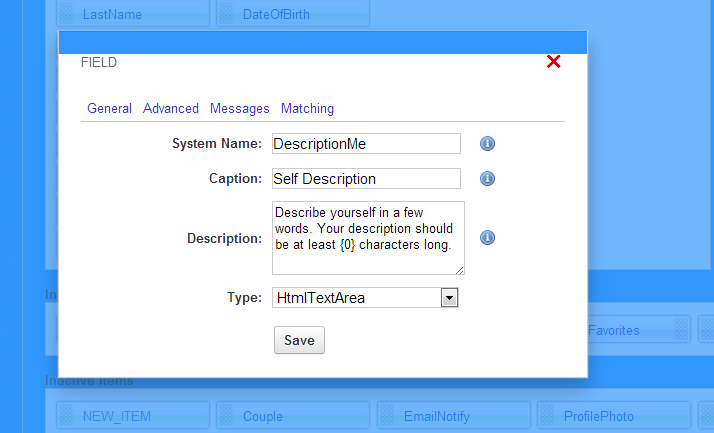714x433 pixels.
Task: Focus the System Name text field
Action: tap(365, 144)
